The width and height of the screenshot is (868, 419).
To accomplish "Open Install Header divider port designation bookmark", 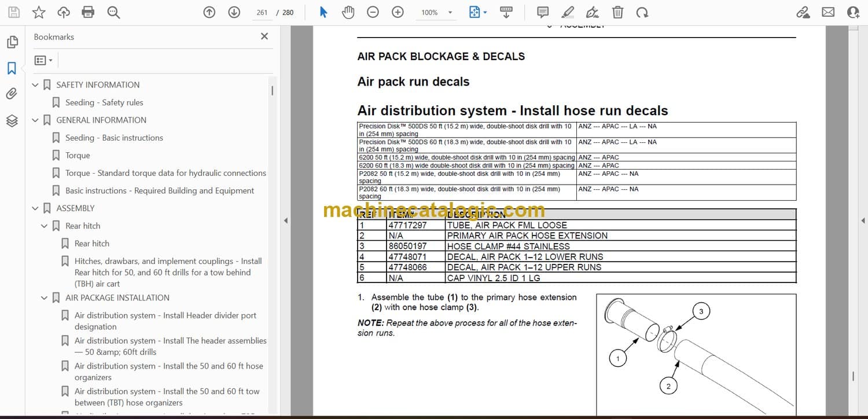I will coord(165,321).
